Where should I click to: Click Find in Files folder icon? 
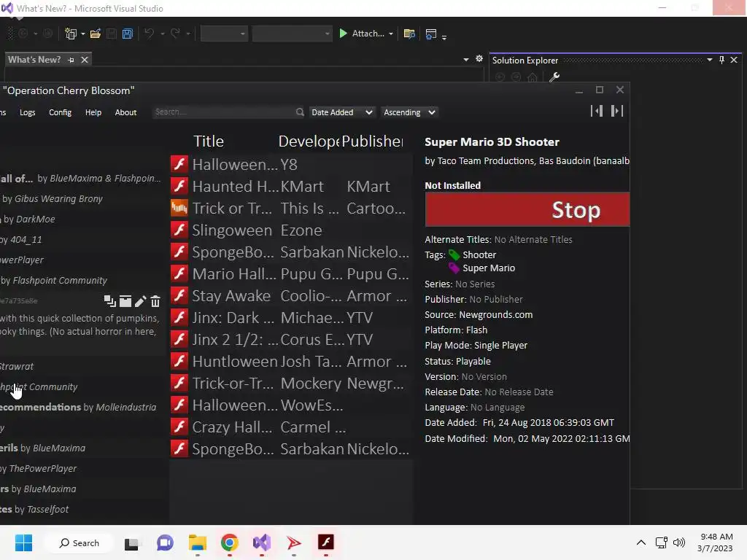409,34
